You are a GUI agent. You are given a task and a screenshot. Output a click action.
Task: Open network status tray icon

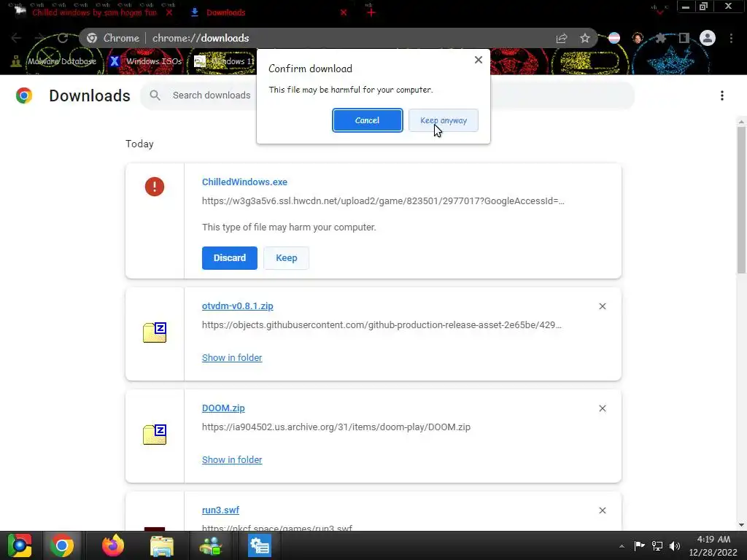coord(657,545)
